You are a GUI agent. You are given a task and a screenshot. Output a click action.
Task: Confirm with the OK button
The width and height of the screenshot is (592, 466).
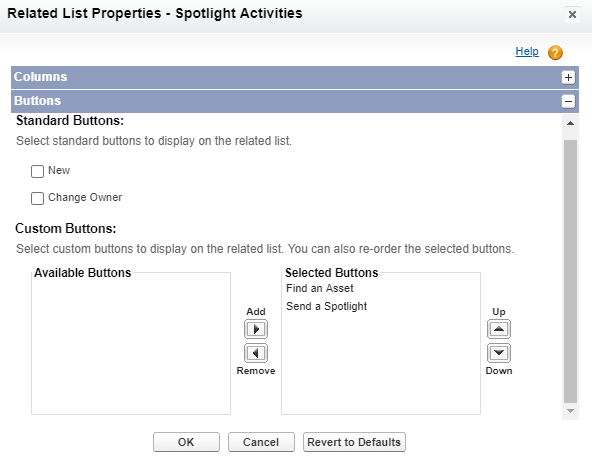[x=186, y=442]
